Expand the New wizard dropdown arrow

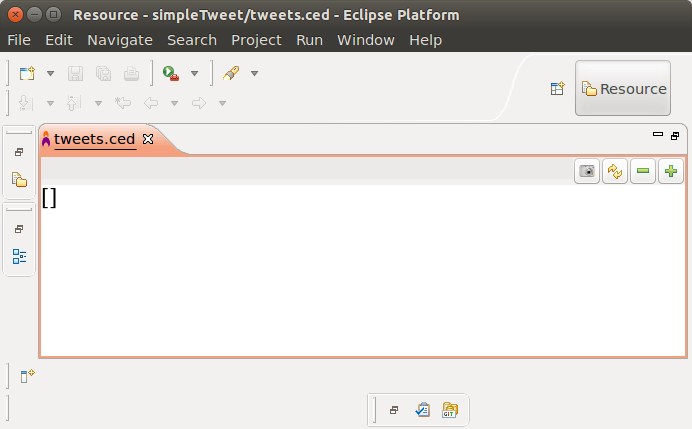coord(50,73)
